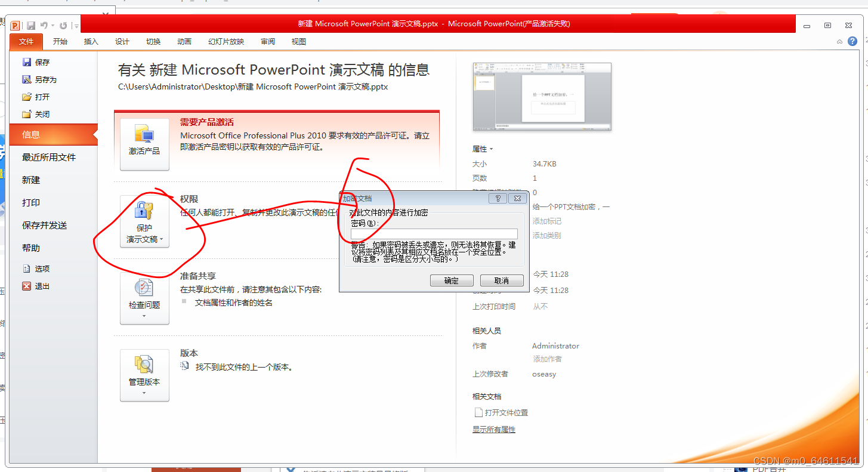
Task: Open PowerPoint Help via blue question icon
Action: pos(852,41)
